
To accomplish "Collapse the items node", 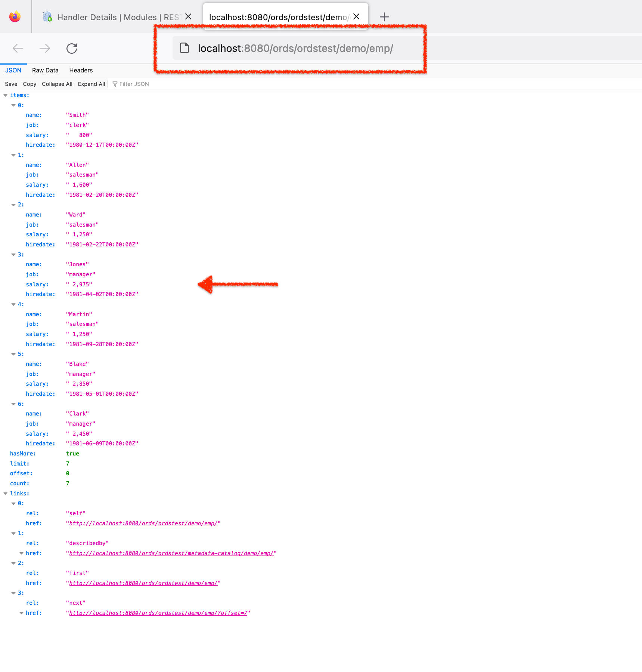I will click(6, 95).
